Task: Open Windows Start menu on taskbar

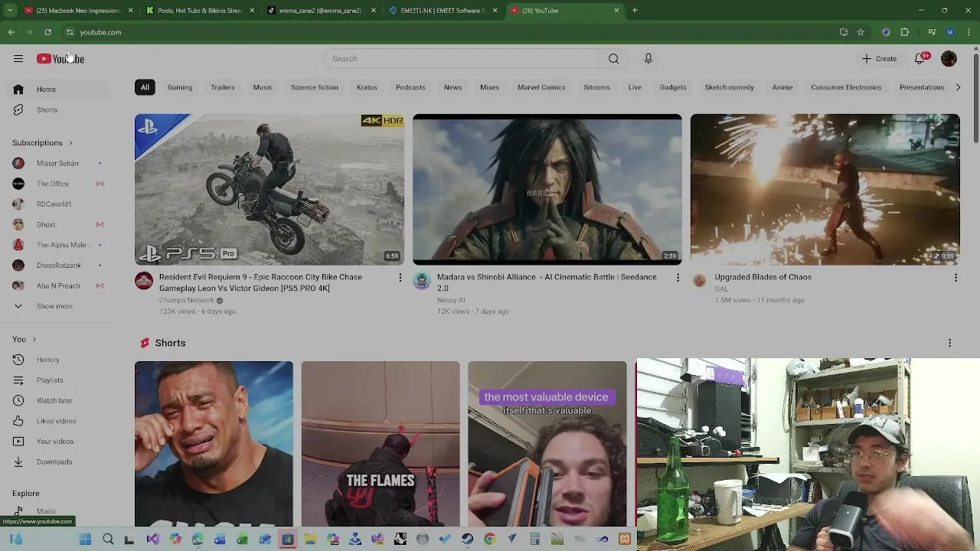Action: 85,540
